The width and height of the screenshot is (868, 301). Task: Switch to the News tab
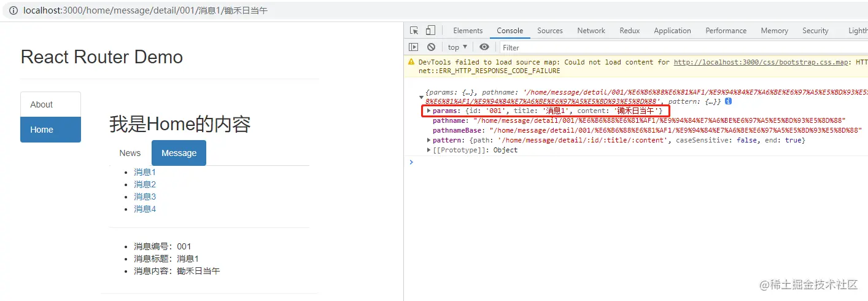click(x=130, y=153)
